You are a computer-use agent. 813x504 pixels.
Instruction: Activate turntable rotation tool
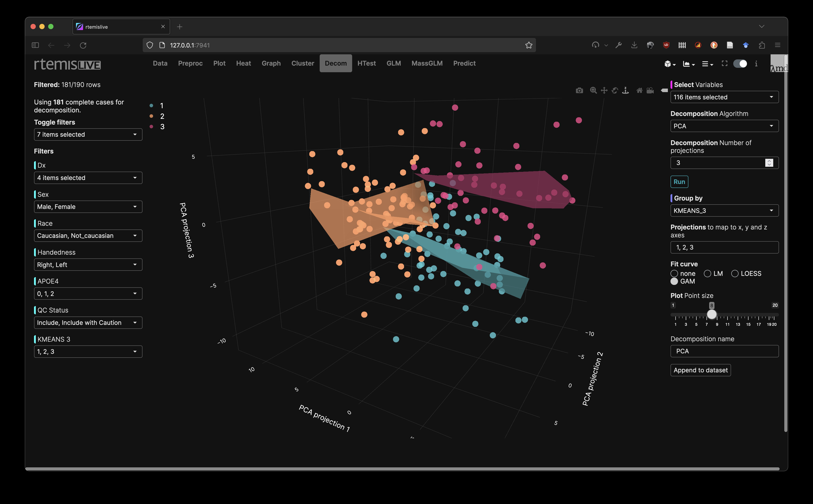coord(626,90)
